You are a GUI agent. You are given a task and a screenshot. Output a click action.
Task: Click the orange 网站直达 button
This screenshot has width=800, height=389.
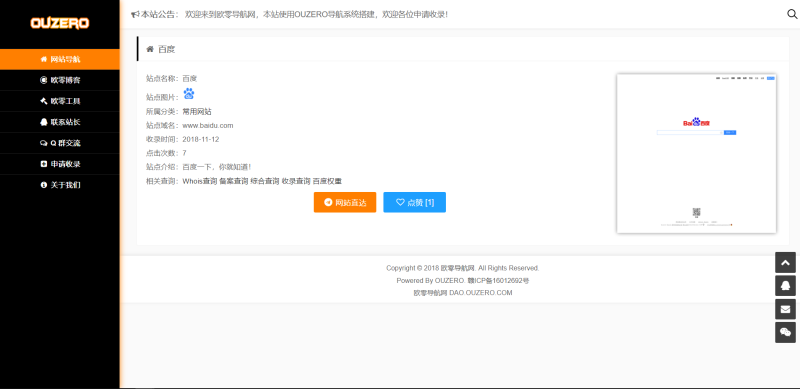pyautogui.click(x=345, y=202)
